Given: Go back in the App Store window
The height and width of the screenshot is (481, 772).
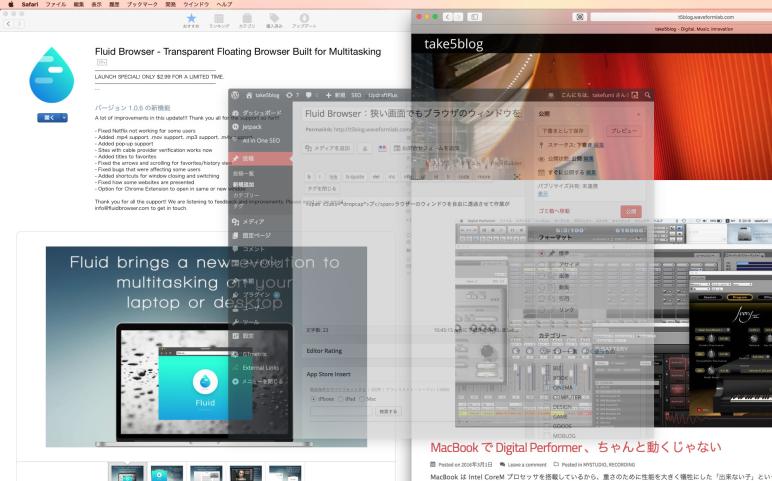Looking at the screenshot, I should [x=8, y=23].
